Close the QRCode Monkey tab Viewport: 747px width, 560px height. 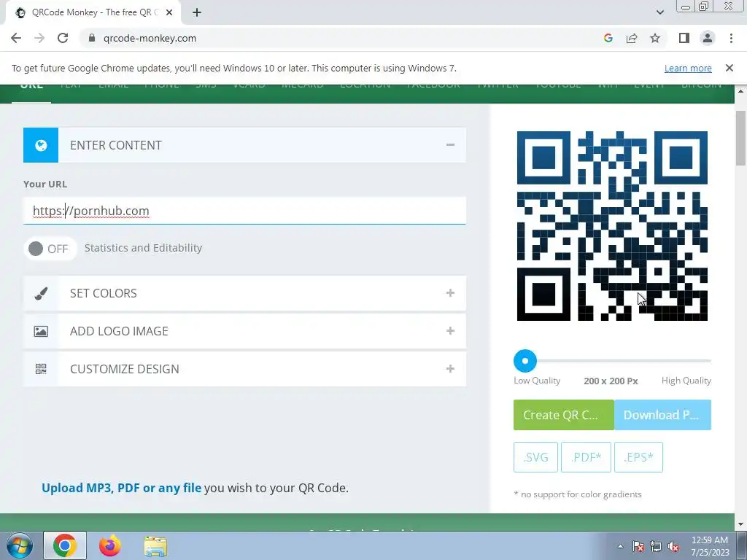[x=169, y=12]
